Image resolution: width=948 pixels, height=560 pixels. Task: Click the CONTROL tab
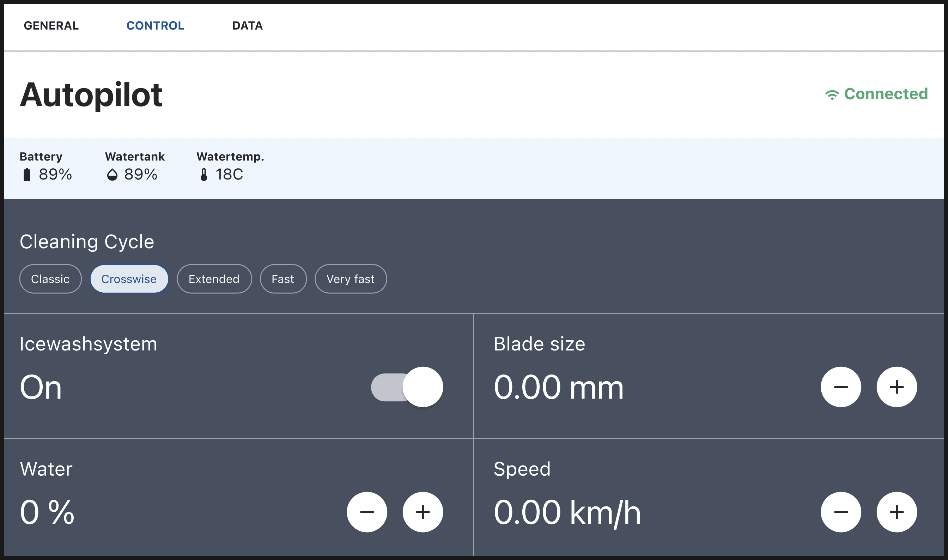coord(155,26)
